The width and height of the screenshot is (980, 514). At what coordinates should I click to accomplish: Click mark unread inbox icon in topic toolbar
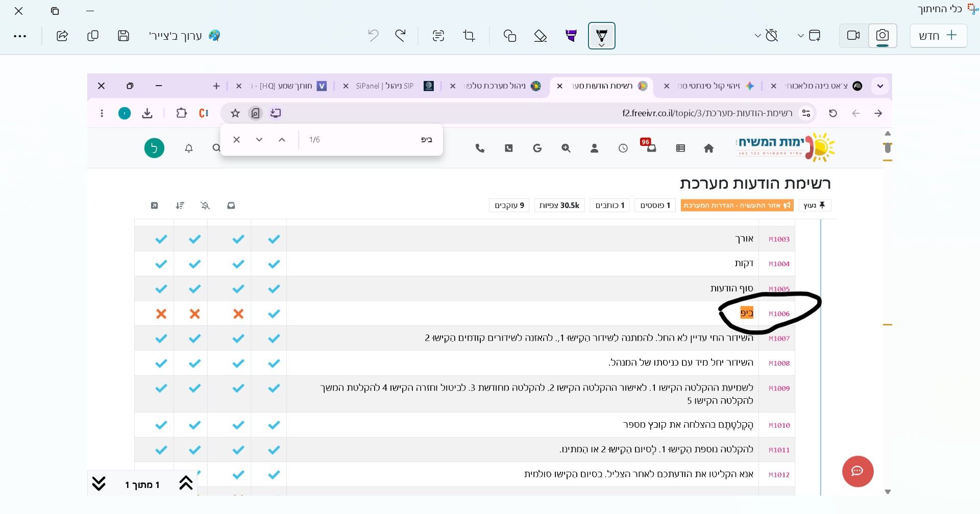[x=231, y=205]
